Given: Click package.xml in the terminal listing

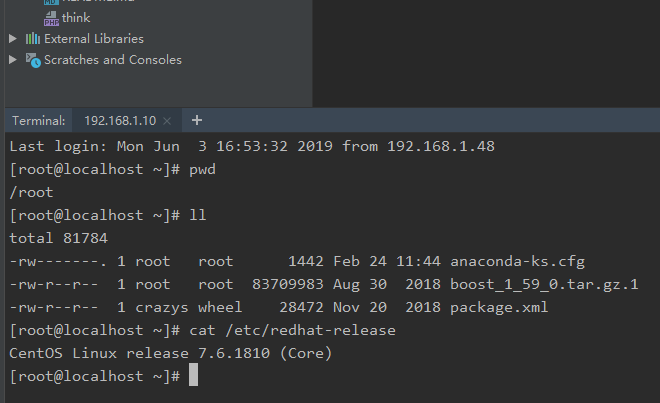Looking at the screenshot, I should (x=496, y=307).
